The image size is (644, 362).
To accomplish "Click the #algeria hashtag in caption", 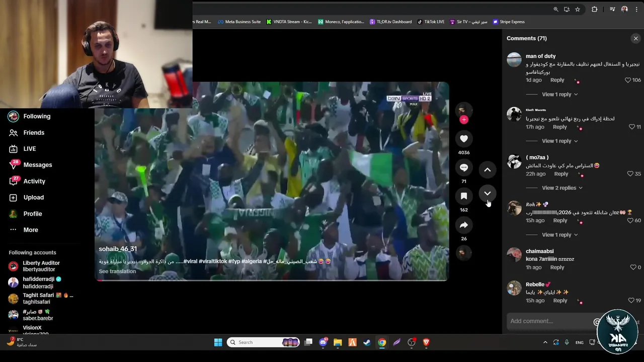I will pyautogui.click(x=252, y=261).
